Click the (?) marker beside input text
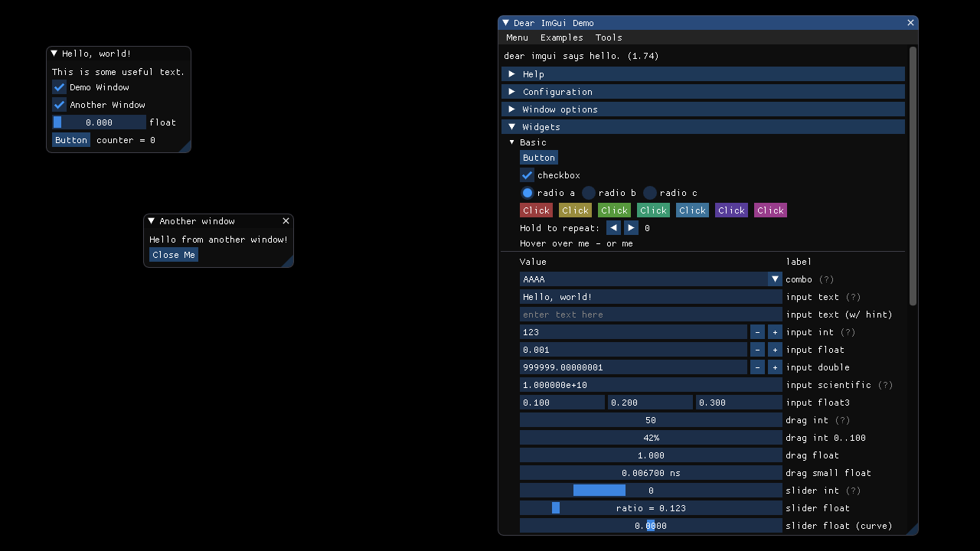The image size is (980, 551). tap(853, 297)
